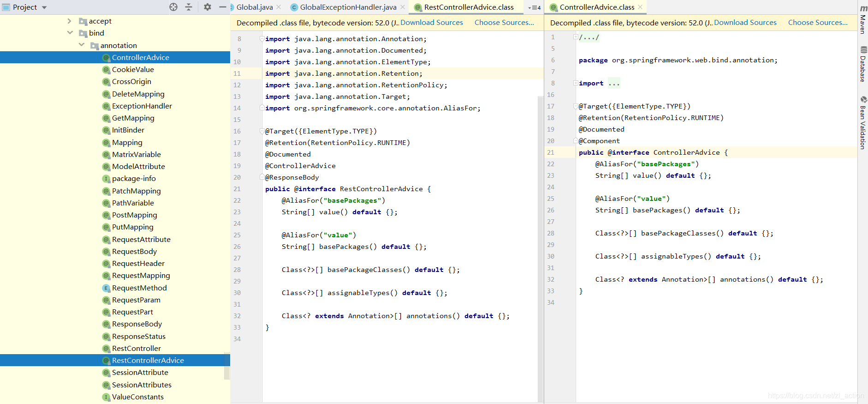Viewport: 868px width, 404px height.
Task: Collapse annotation fold at @Target in left editor
Action: tap(262, 131)
